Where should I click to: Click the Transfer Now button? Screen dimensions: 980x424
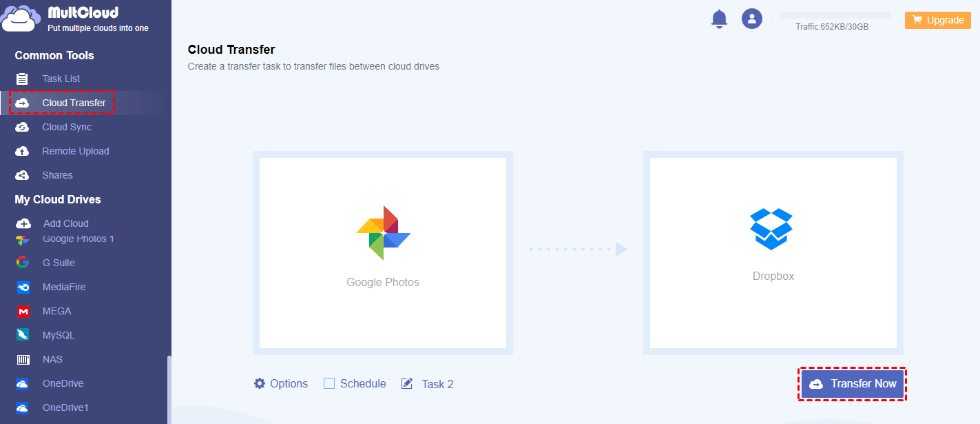(x=853, y=384)
